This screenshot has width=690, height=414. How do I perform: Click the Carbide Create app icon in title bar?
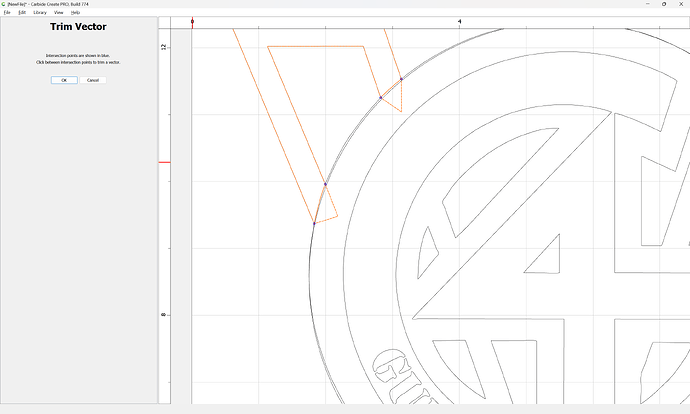pyautogui.click(x=4, y=4)
